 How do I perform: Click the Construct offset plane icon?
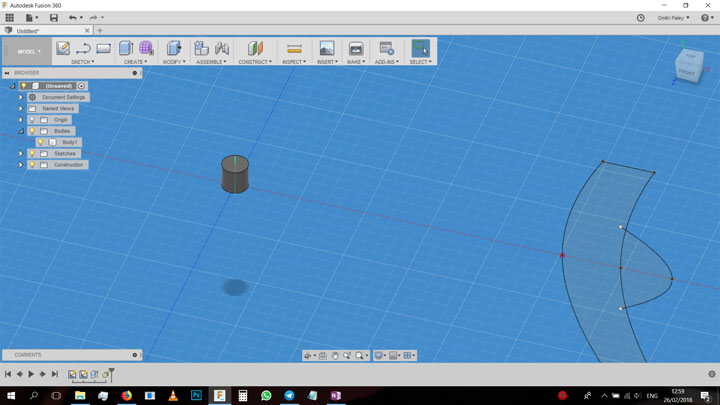(255, 48)
